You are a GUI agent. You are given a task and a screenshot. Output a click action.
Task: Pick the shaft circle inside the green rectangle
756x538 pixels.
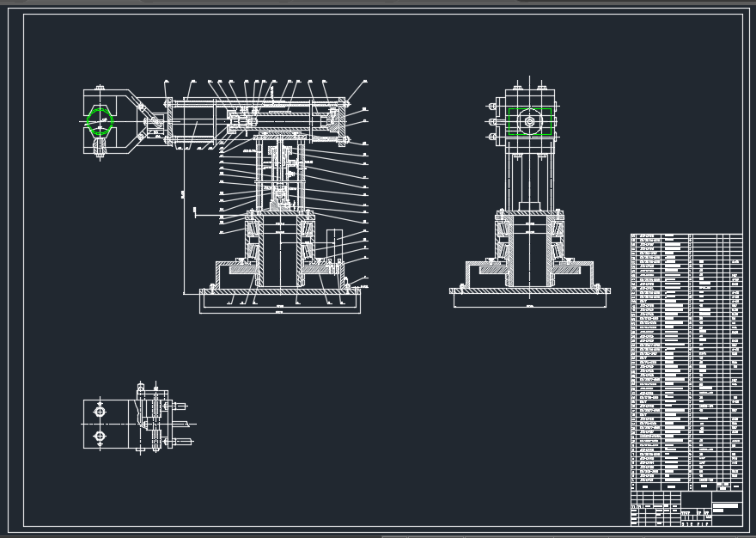point(529,121)
